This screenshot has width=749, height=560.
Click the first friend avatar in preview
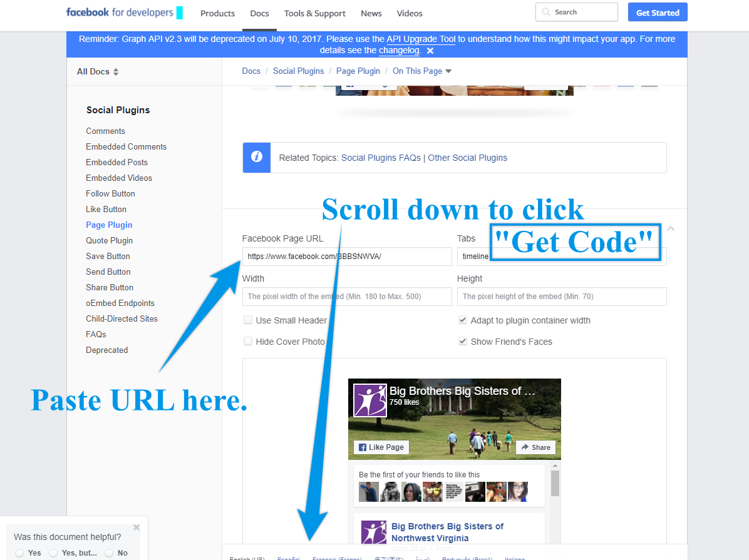[369, 492]
